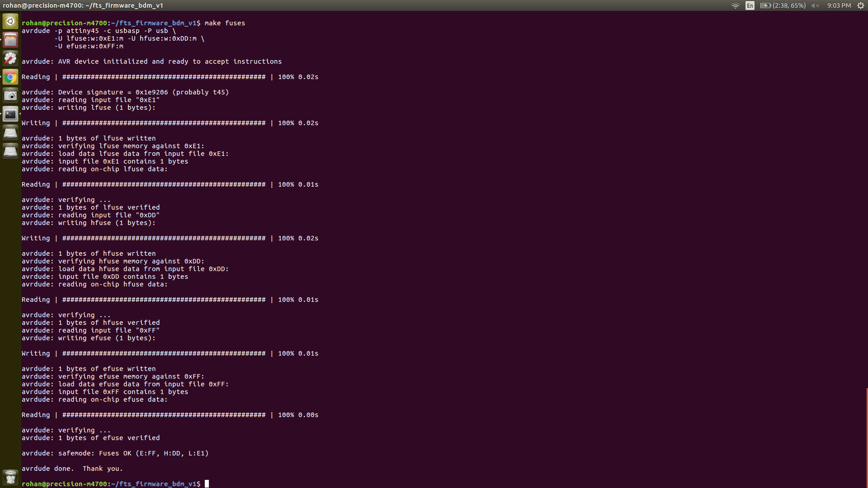Open the 9:03 PM clock menu
Image resolution: width=868 pixels, height=488 pixels.
pos(839,5)
